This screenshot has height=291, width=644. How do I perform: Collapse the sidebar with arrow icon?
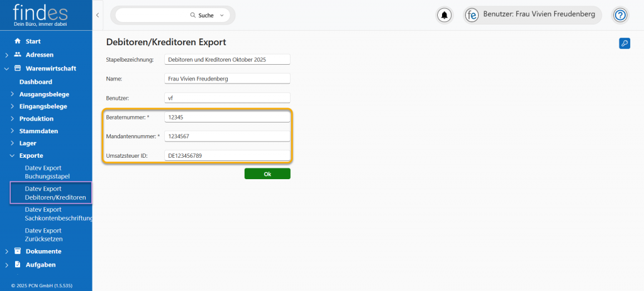(x=97, y=14)
